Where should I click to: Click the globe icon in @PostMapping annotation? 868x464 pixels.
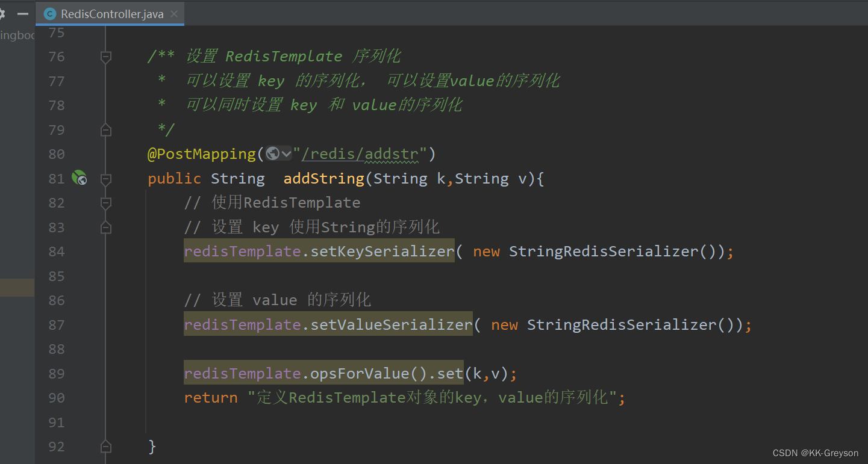click(273, 153)
